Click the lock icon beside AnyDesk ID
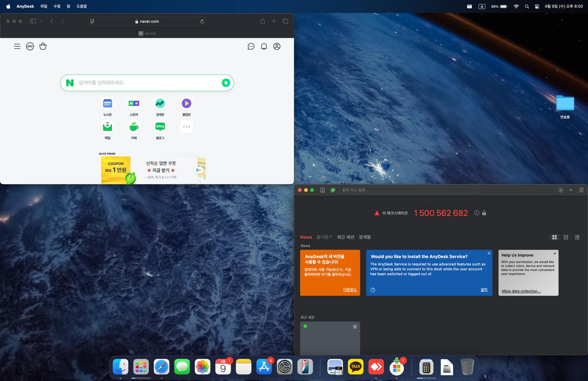This screenshot has width=588, height=381. [x=484, y=213]
